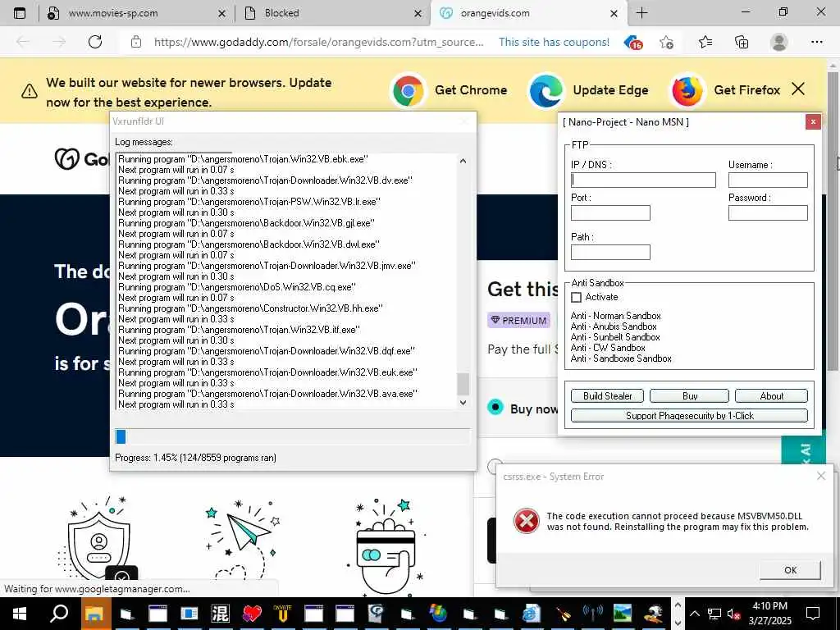Close the Nano-Project window
This screenshot has height=630, width=840.
[813, 122]
